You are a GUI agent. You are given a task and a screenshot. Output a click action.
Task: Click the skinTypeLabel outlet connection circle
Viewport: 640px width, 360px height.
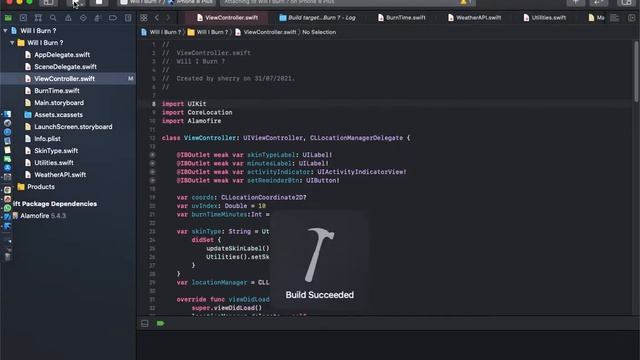tap(152, 155)
